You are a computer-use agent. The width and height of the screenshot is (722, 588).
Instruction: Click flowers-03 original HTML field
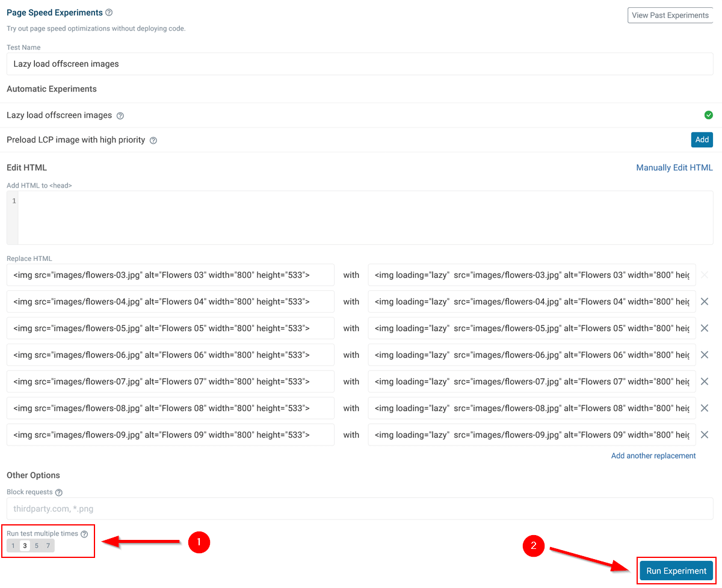[x=170, y=275]
